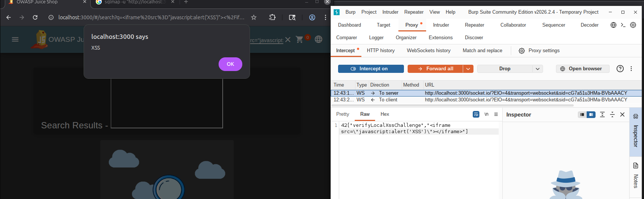The height and width of the screenshot is (199, 644).
Task: Clear the Juice Shop search field with X
Action: (x=288, y=40)
